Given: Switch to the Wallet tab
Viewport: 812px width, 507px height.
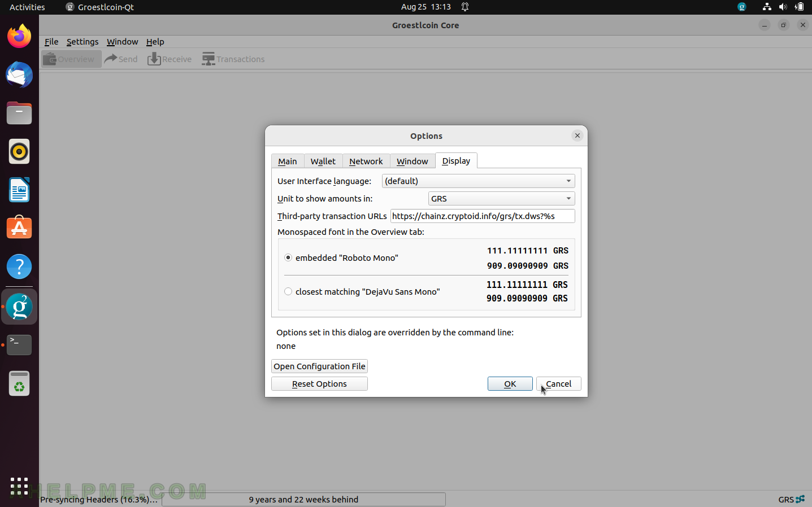Looking at the screenshot, I should point(323,161).
